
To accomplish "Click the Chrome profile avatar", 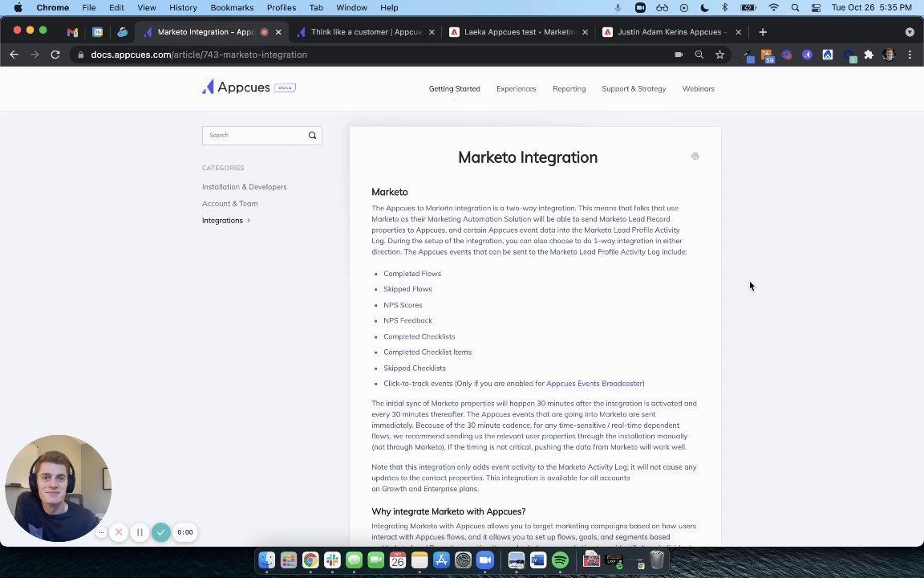I will tap(889, 55).
